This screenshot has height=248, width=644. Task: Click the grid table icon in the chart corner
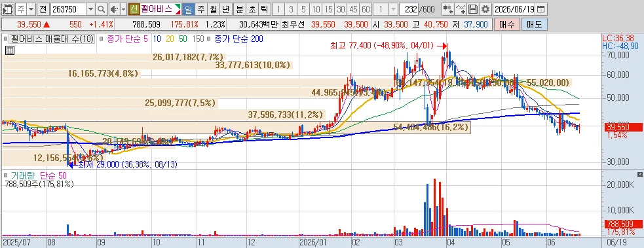point(10,50)
